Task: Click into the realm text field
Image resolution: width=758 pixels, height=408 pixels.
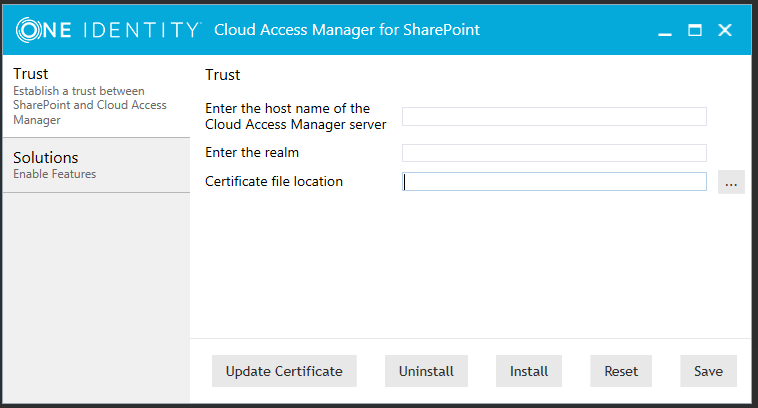Action: pos(554,153)
